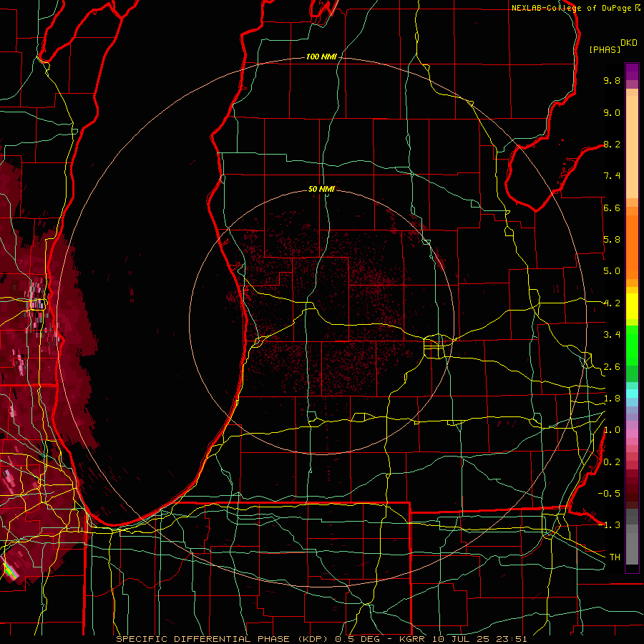Click the purple band atop the color bar
The width and height of the screenshot is (644, 644).
click(x=632, y=72)
